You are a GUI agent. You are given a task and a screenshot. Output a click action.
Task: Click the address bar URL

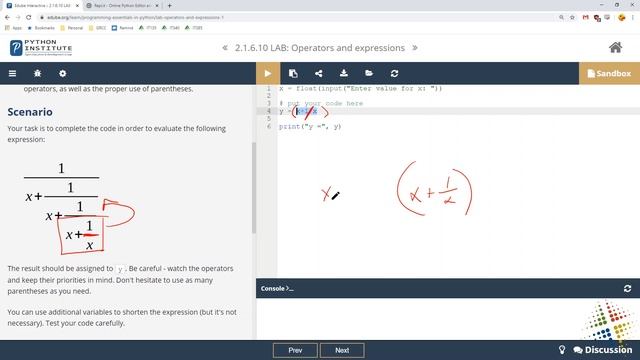135,18
